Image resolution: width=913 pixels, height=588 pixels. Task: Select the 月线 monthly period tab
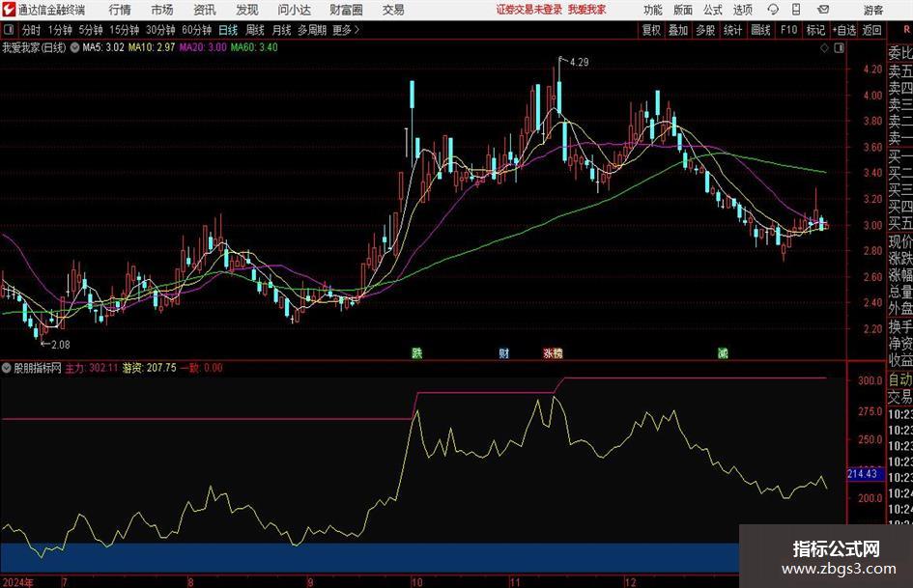[x=281, y=30]
